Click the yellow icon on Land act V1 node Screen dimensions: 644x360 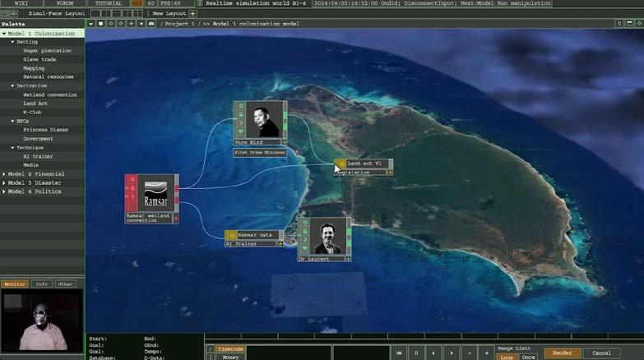coord(341,164)
